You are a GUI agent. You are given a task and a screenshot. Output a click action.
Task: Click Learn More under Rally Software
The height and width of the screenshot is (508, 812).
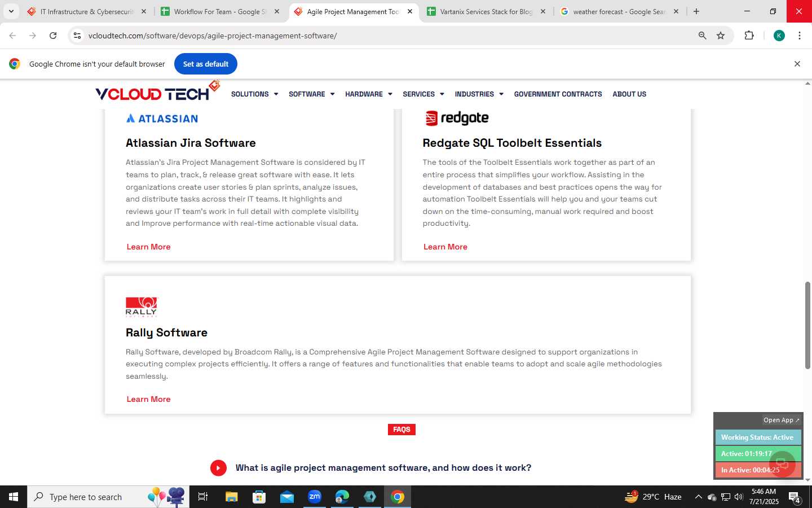148,399
